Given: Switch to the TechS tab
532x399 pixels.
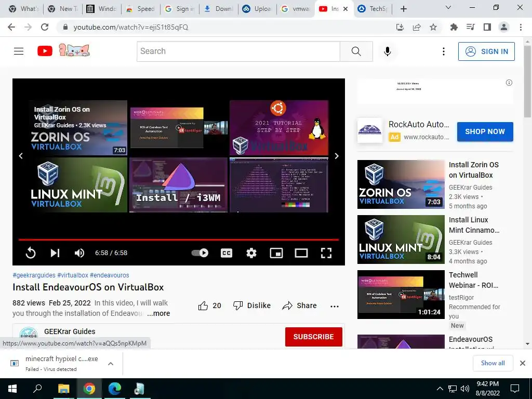Looking at the screenshot, I should (373, 9).
